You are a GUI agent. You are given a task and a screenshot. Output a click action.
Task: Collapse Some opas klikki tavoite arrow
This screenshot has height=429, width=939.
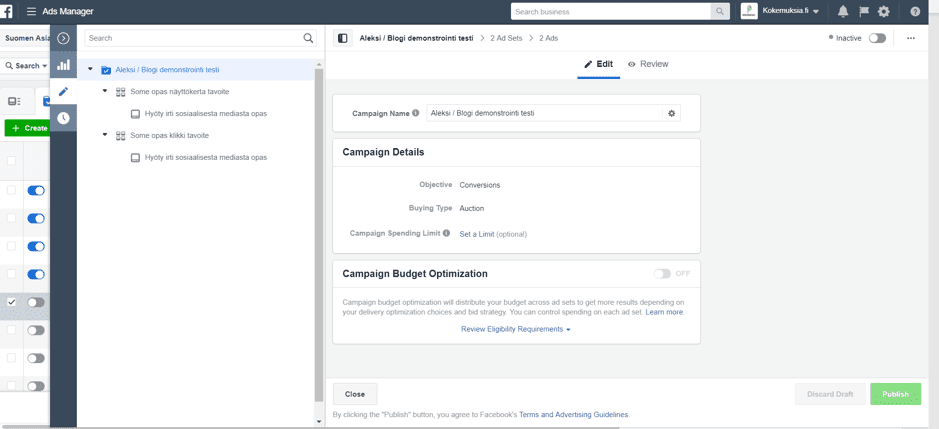(x=105, y=135)
